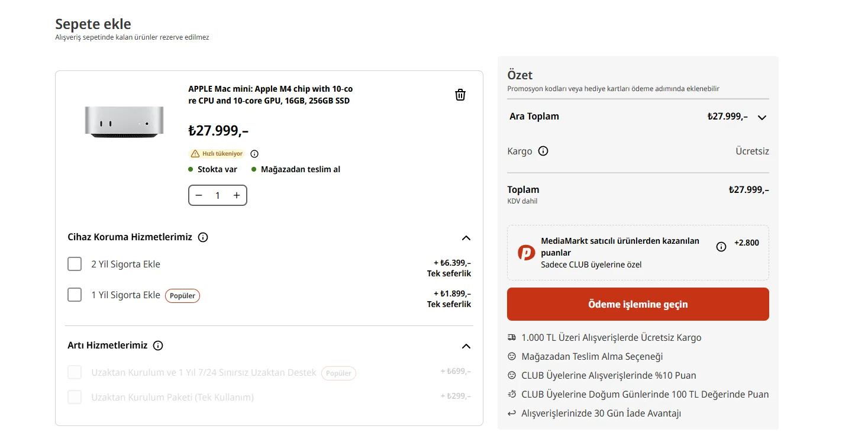Enable 1 Yıl Sigorta Ekle checkbox
Viewport: 868px width, 442px height.
[x=75, y=295]
